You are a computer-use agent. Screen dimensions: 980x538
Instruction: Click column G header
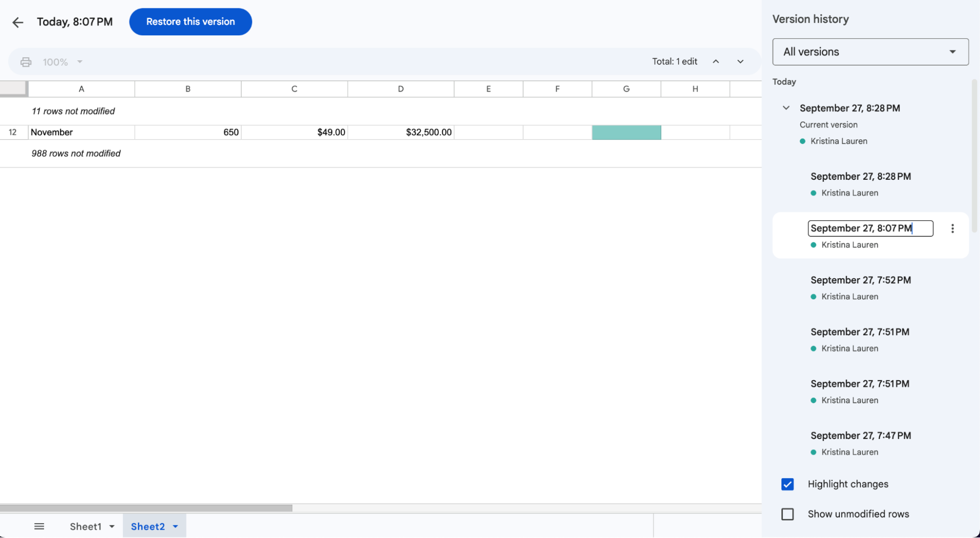pyautogui.click(x=626, y=89)
